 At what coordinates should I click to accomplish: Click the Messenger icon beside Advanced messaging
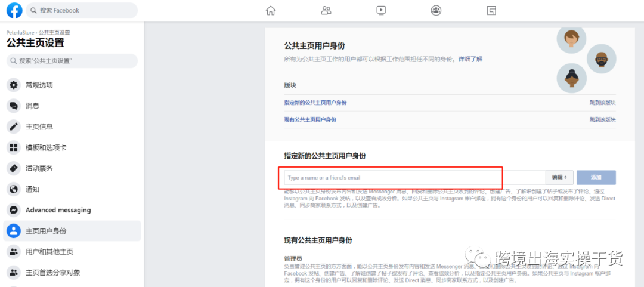coord(14,210)
